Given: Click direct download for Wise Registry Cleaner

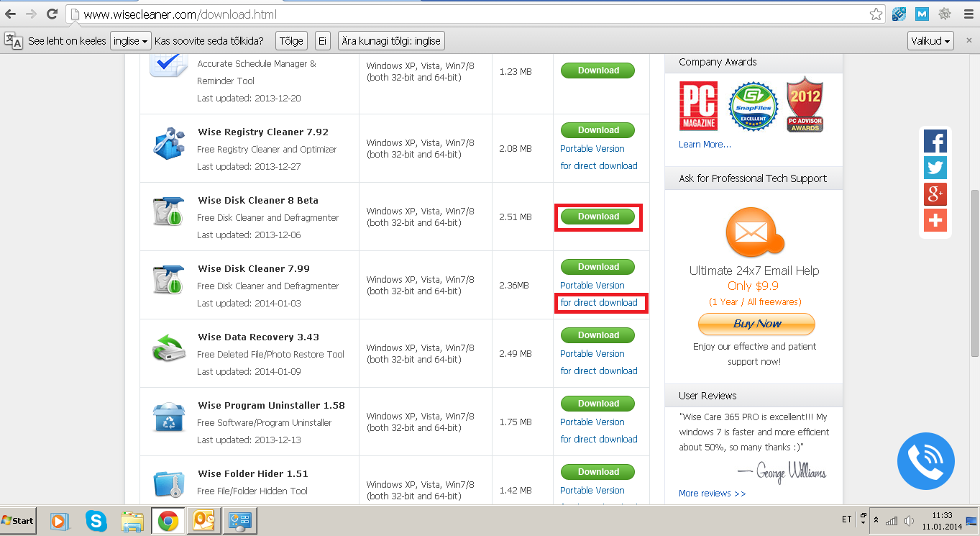Looking at the screenshot, I should click(599, 166).
